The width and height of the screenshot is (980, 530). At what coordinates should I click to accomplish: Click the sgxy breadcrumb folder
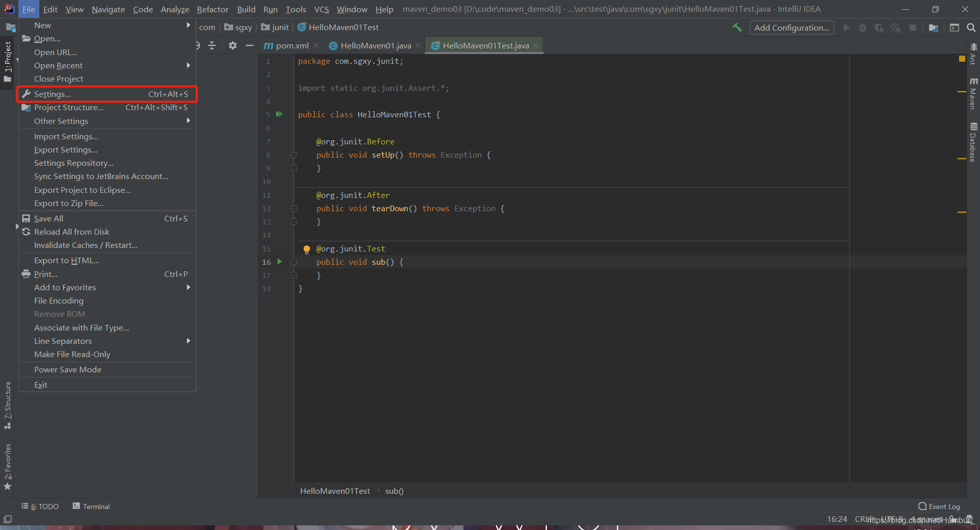[x=238, y=27]
